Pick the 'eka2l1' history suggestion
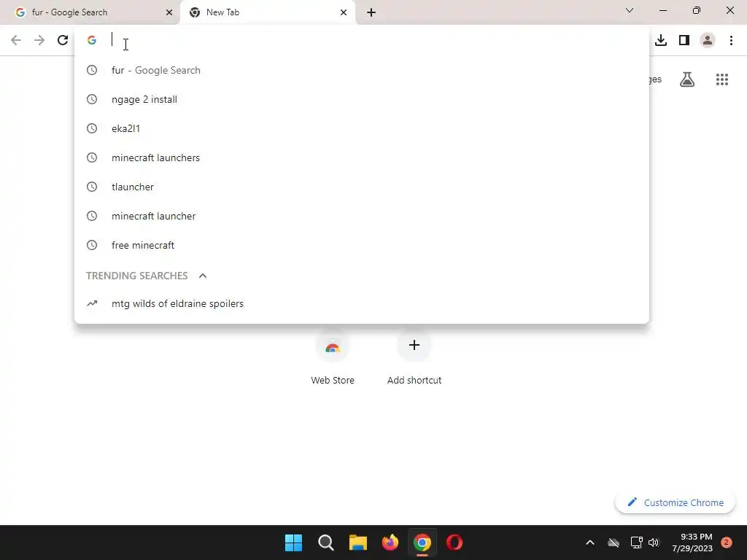This screenshot has height=560, width=747. coord(362,128)
